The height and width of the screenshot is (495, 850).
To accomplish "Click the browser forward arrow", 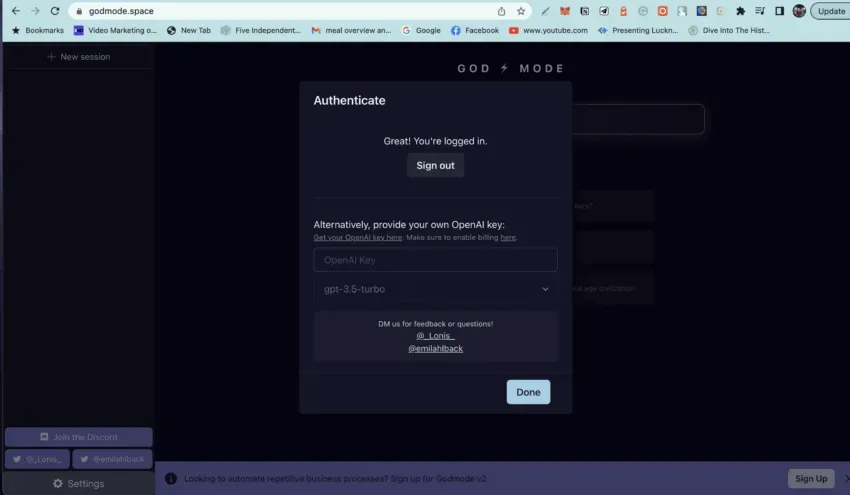I will 35,11.
